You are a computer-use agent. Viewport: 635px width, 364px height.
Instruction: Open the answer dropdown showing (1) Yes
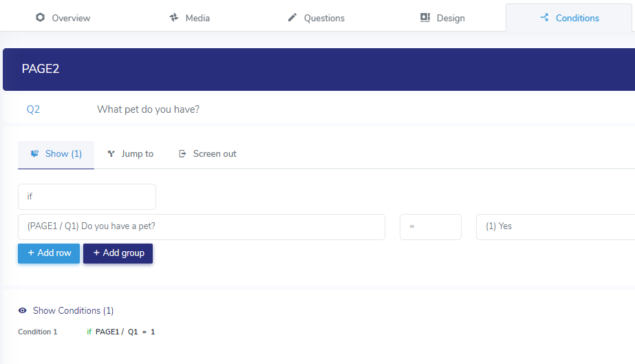click(556, 227)
